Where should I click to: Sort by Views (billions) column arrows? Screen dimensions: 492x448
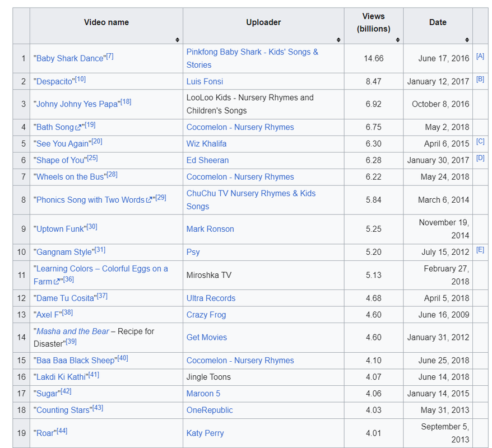click(397, 40)
